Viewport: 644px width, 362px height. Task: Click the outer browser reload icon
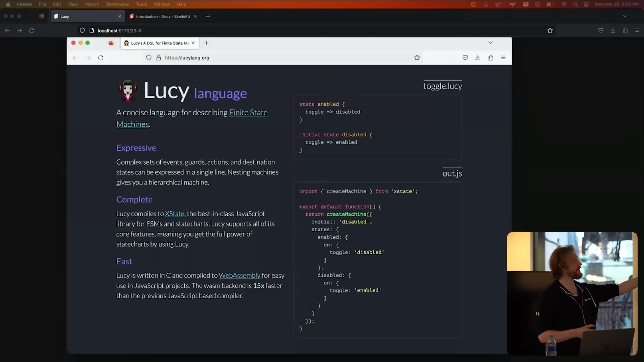tap(32, 31)
